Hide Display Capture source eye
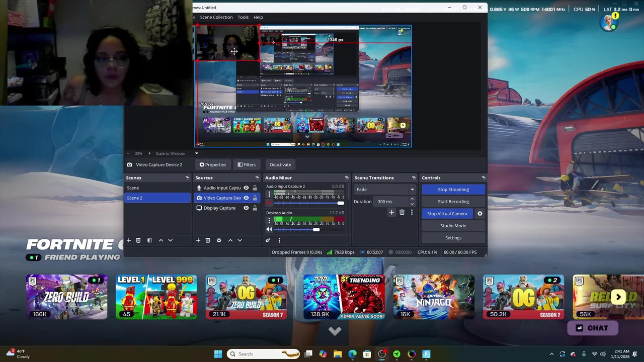This screenshot has height=362, width=644. click(246, 208)
